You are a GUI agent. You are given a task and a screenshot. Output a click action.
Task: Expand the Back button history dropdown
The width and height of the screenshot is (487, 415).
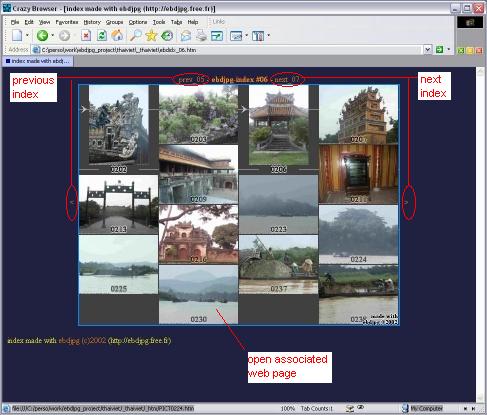pyautogui.click(x=52, y=35)
